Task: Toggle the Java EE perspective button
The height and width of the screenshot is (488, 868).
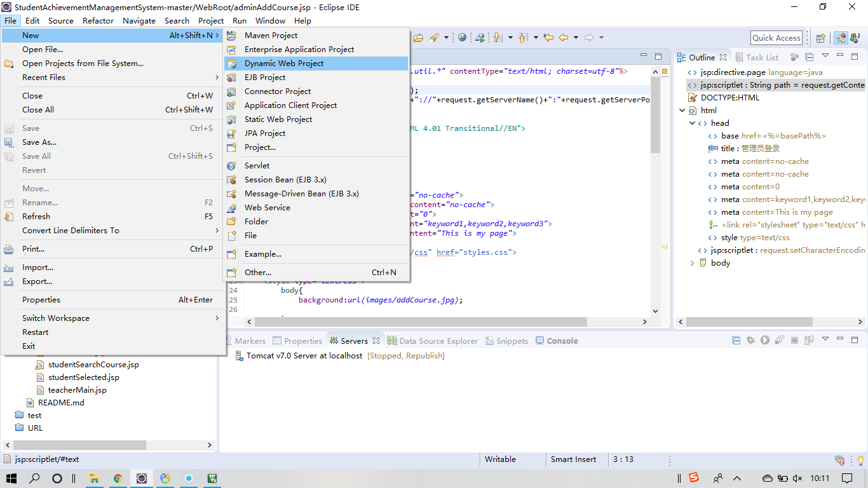Action: 841,38
